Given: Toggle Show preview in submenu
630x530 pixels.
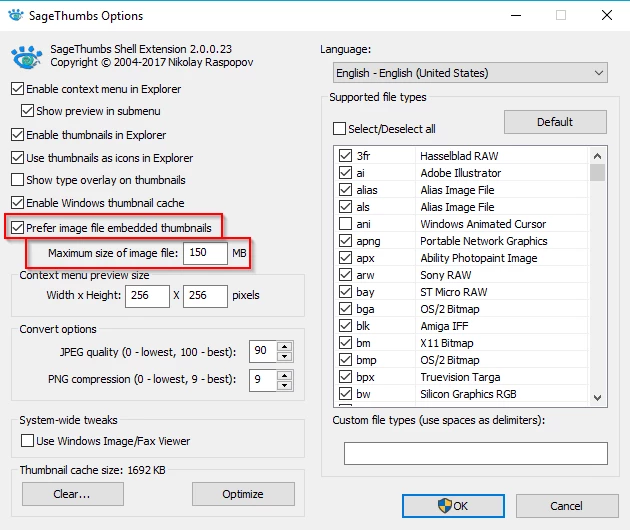Looking at the screenshot, I should 27,111.
